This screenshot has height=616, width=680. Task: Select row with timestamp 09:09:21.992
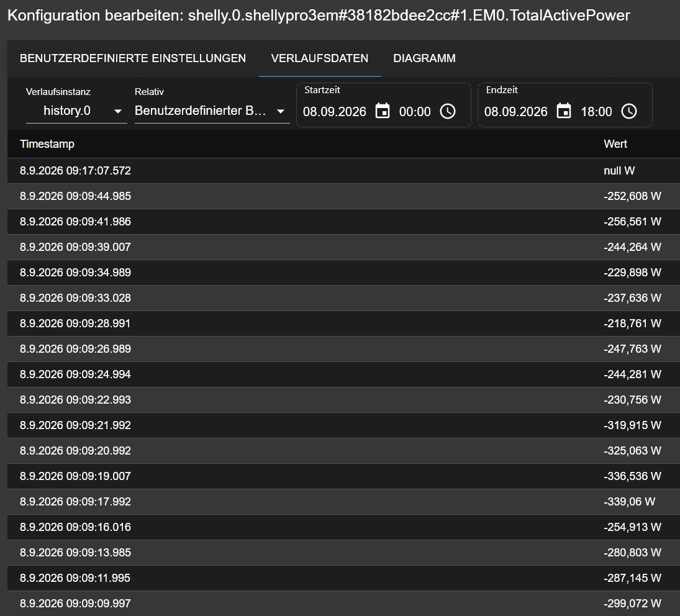tap(343, 425)
